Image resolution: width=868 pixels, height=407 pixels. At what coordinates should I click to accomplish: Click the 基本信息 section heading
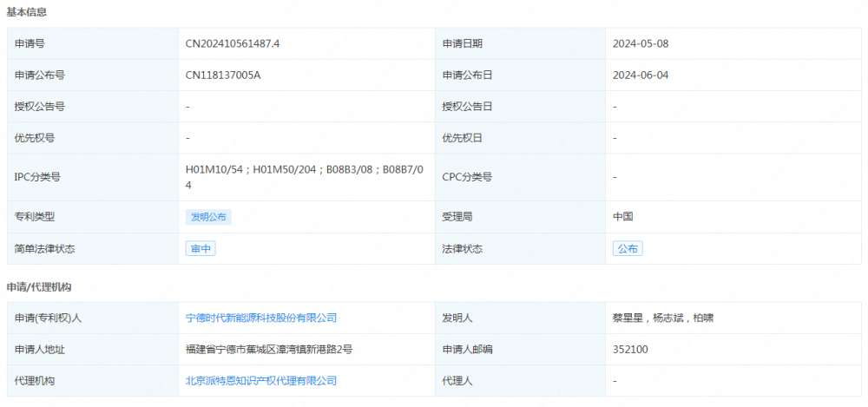(x=27, y=13)
